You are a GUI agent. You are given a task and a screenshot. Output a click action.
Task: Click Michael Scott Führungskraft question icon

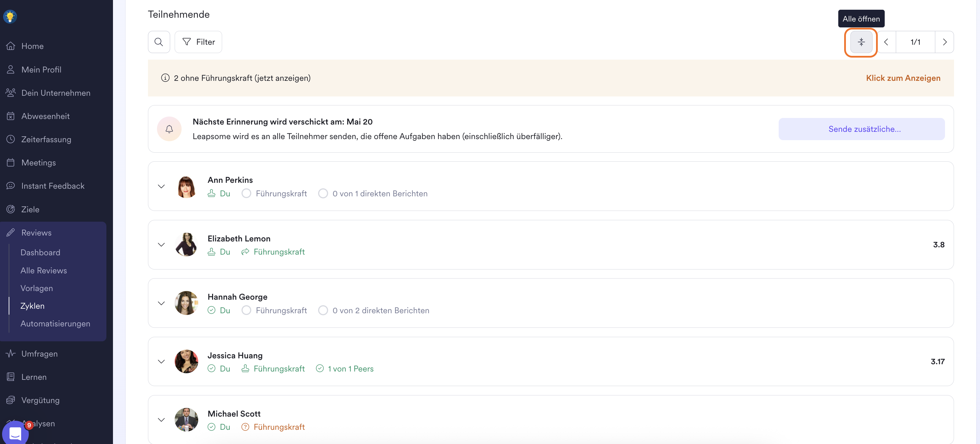point(245,427)
